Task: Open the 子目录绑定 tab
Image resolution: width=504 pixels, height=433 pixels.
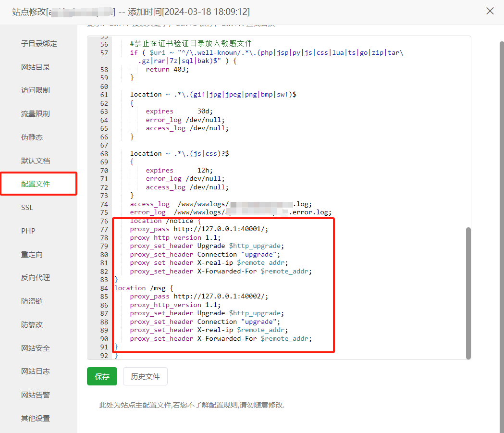Action: (39, 44)
